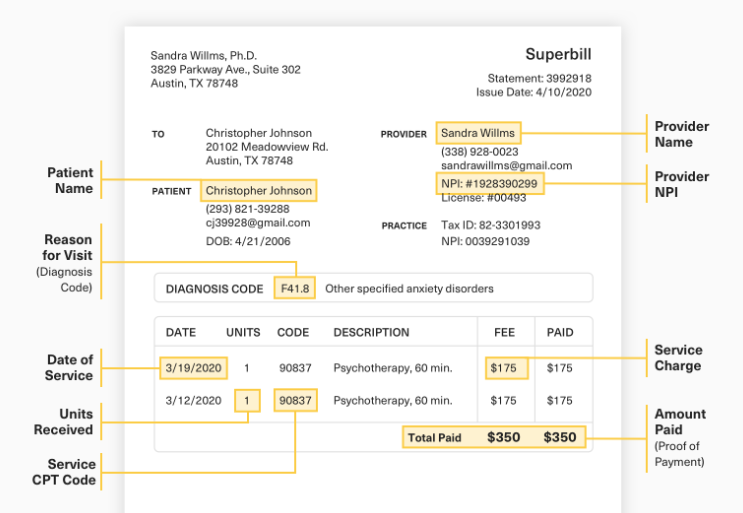Click the cj39928@gmail.com patient email
The image size is (743, 513).
point(258,223)
